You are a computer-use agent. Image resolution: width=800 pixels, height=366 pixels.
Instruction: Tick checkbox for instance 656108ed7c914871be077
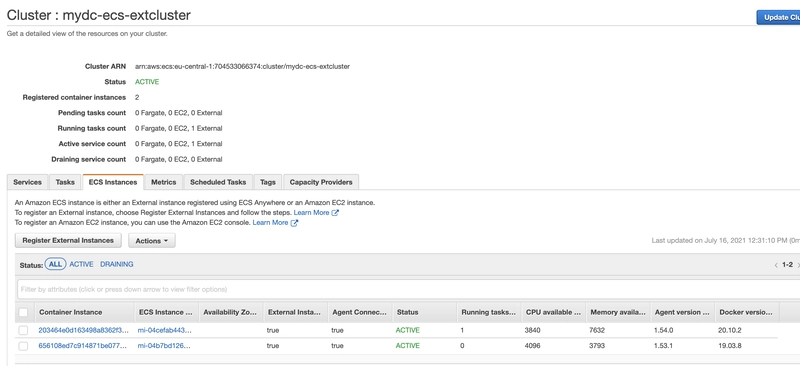[x=23, y=346]
